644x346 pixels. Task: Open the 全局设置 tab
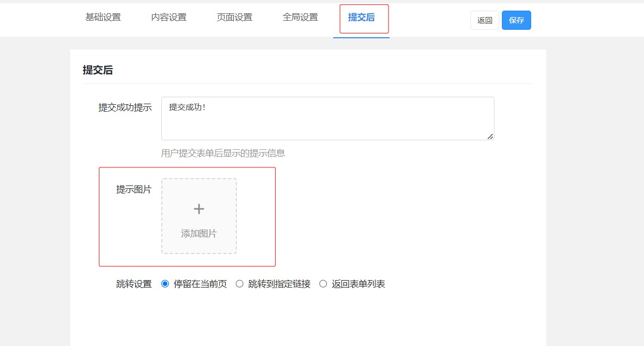click(300, 18)
